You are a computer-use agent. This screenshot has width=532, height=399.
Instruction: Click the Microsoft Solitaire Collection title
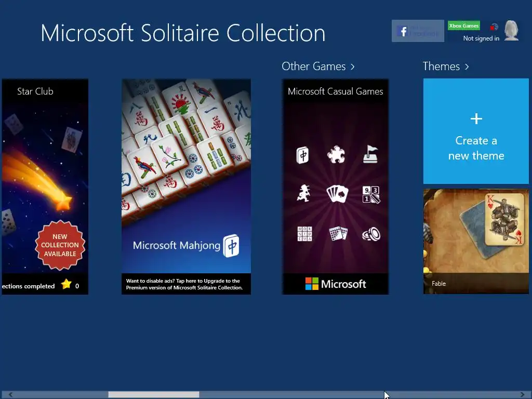point(183,33)
